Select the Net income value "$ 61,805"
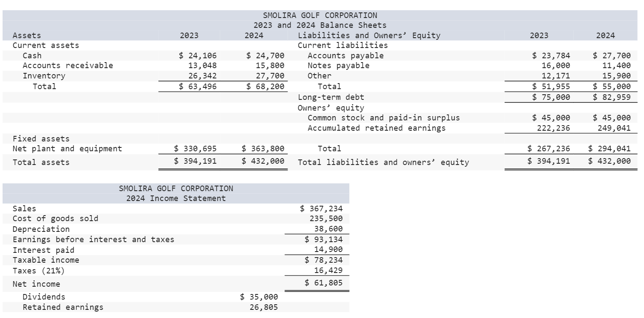Viewport: 644px width, 318px height. [x=323, y=282]
